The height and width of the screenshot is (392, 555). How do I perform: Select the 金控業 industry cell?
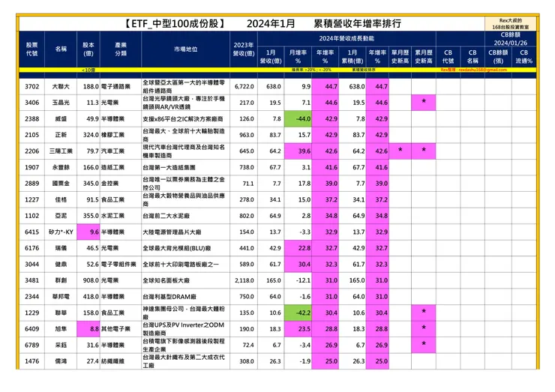pyautogui.click(x=121, y=184)
